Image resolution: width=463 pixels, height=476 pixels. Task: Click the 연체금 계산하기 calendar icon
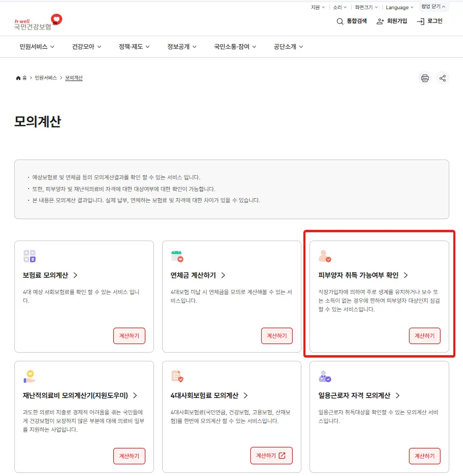click(x=176, y=256)
